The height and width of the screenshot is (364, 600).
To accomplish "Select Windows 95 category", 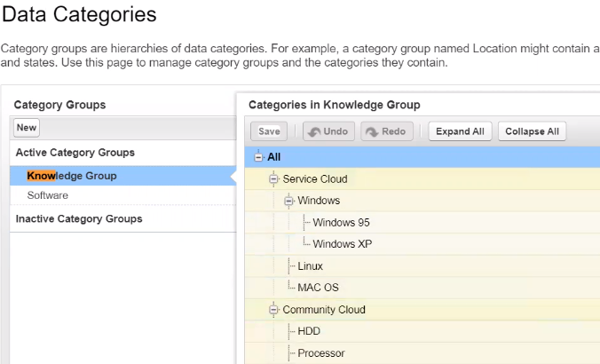I will (x=341, y=223).
